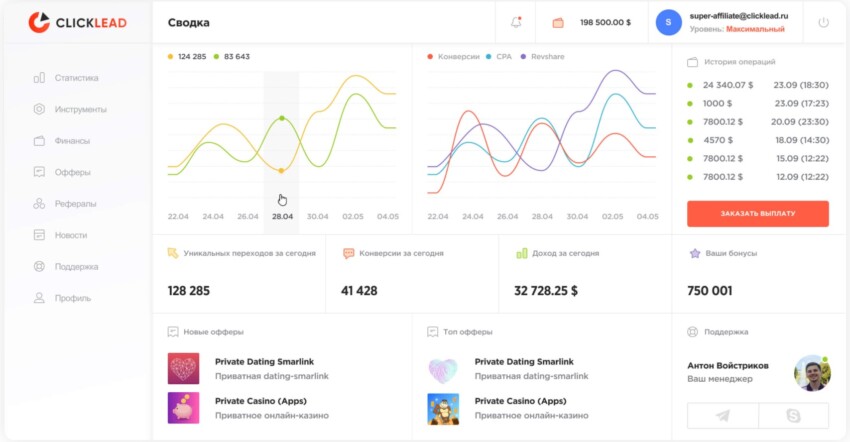The image size is (850, 442).
Task: Click the Максимальный level link
Action: 755,29
